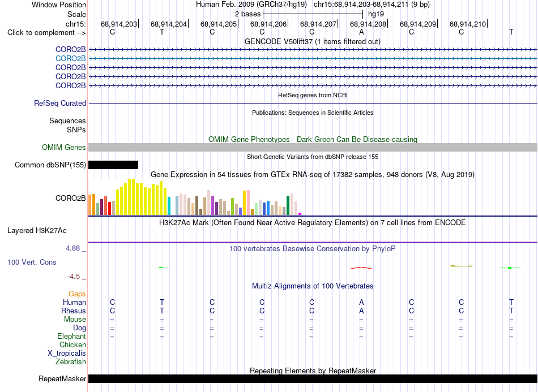Open the GENCODE V50lift37 track title

tap(312, 41)
